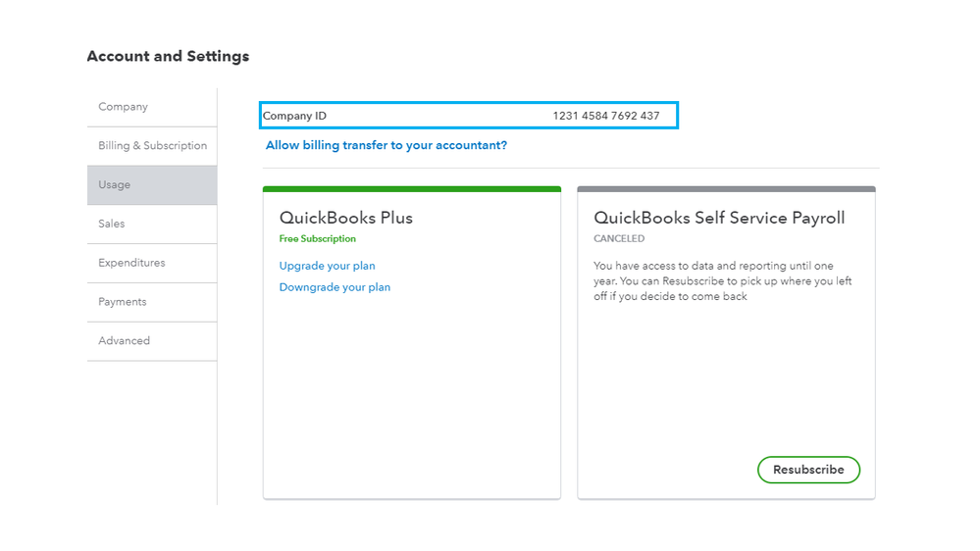This screenshot has height=551, width=980.
Task: Go to the Sales settings tab
Action: point(112,225)
